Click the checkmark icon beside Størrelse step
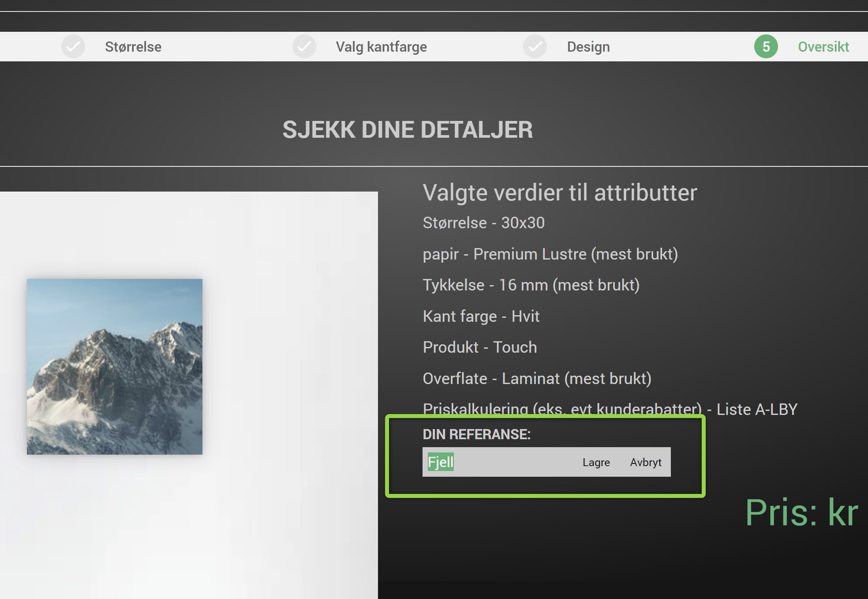 (73, 46)
